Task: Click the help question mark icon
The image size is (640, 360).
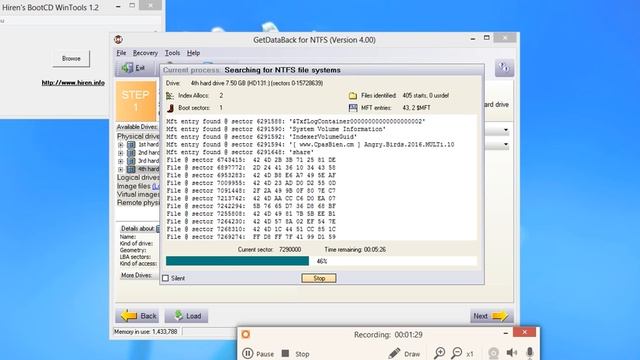Action: (x=504, y=68)
